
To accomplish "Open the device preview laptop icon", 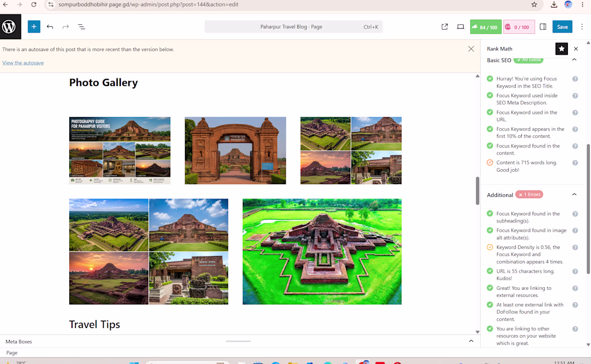I will click(460, 27).
